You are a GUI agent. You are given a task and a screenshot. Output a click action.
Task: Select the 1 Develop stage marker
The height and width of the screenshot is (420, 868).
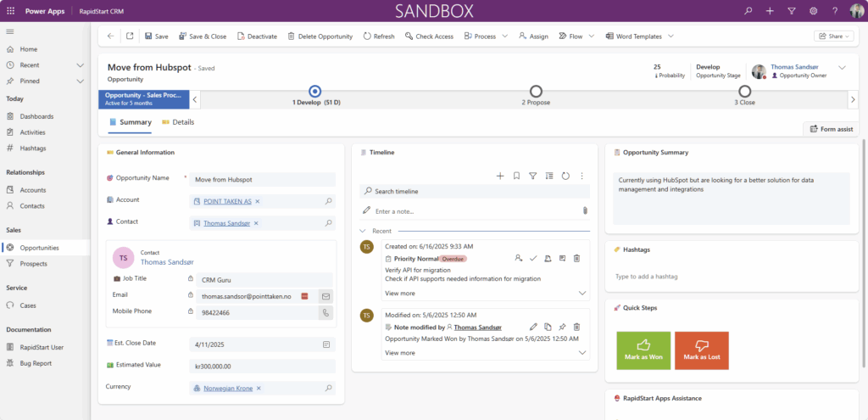click(x=315, y=92)
